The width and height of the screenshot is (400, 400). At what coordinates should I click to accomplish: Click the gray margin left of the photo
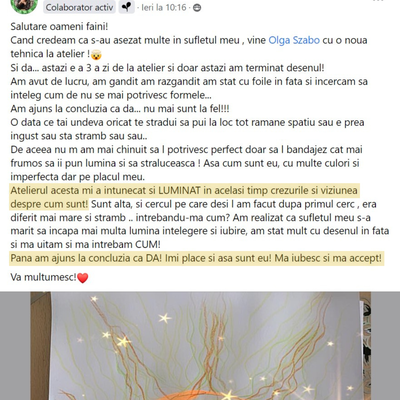[x=15, y=346]
